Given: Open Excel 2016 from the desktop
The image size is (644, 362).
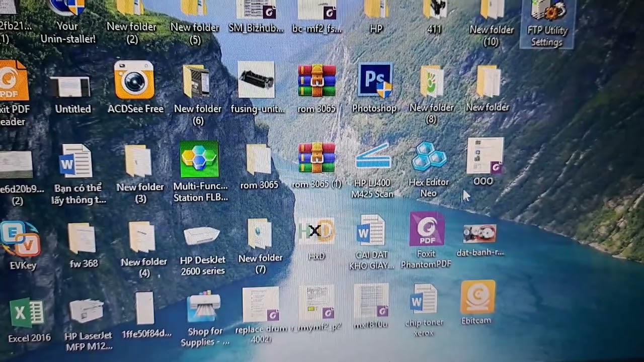Looking at the screenshot, I should [x=27, y=313].
